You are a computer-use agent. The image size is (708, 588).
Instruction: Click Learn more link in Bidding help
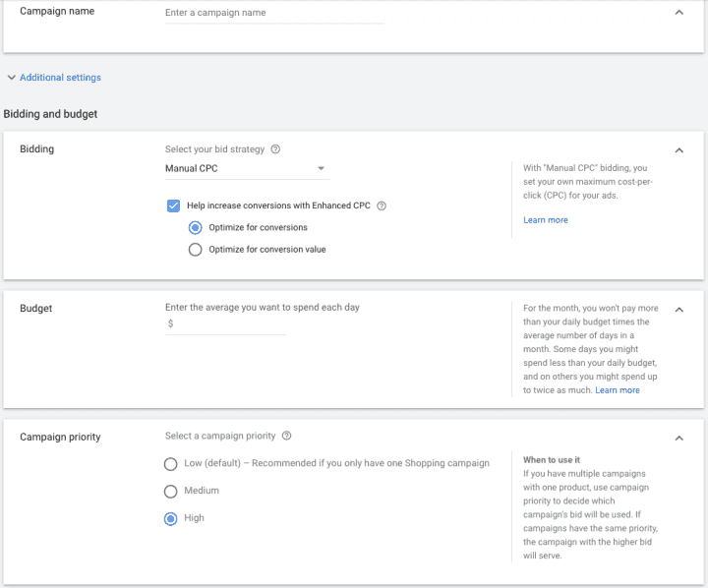(545, 220)
